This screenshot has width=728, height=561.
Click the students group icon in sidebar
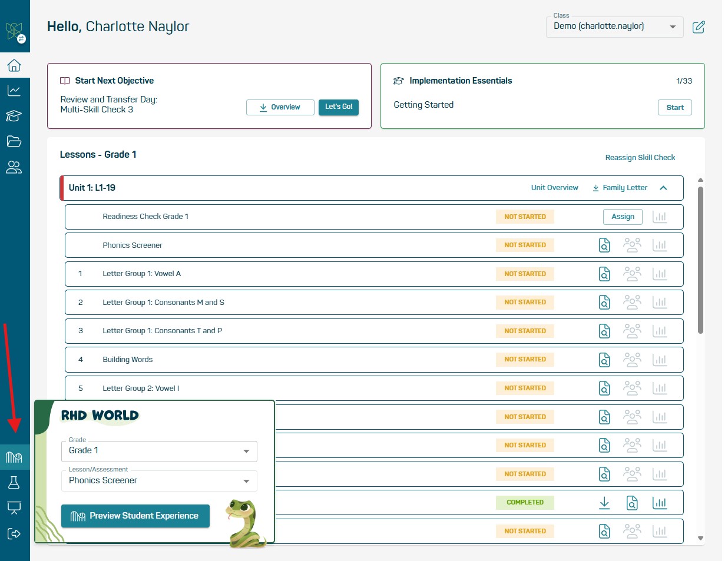[14, 167]
